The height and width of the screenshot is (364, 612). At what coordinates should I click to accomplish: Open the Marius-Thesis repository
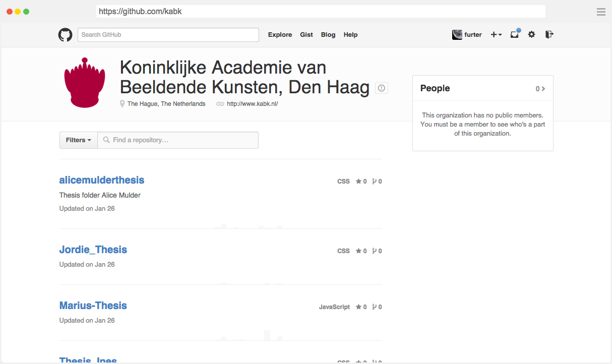93,306
